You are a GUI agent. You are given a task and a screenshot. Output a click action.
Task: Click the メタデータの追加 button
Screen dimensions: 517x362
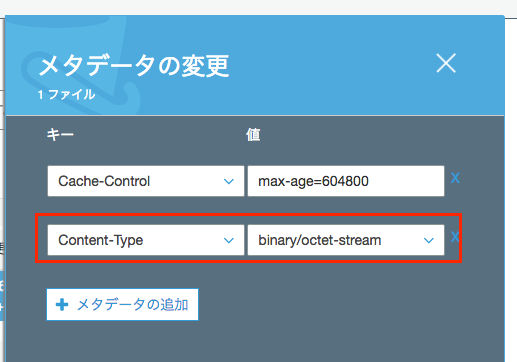[x=122, y=304]
